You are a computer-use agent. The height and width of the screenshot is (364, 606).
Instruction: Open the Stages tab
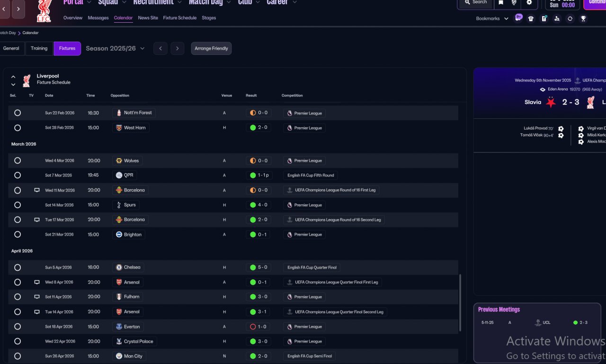click(209, 18)
